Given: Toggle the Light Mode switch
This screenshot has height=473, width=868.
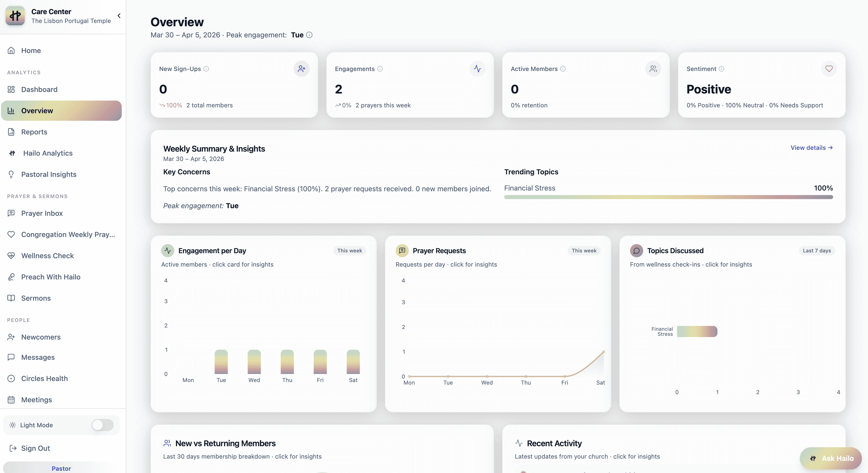Looking at the screenshot, I should pyautogui.click(x=102, y=425).
